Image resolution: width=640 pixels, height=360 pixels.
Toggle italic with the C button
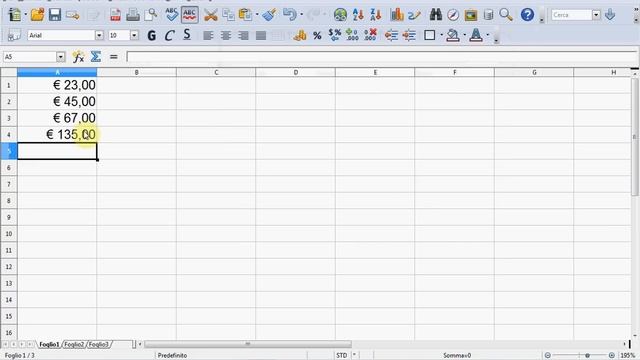click(x=169, y=36)
